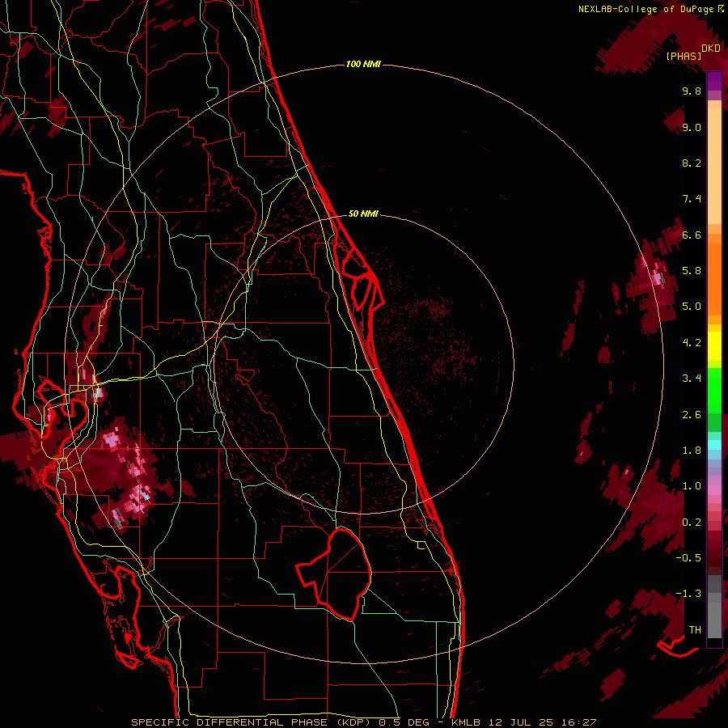728x728 pixels.
Task: Click the 4.2 scale value
Action: 692,343
